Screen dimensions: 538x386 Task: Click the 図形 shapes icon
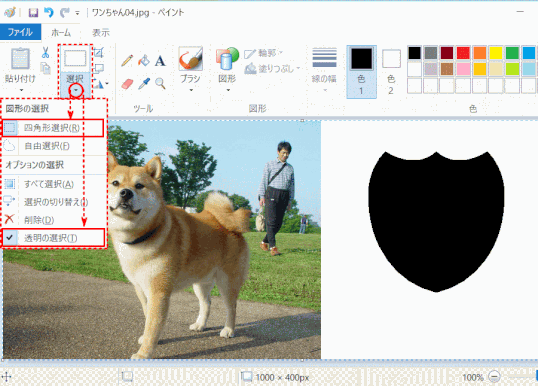(227, 59)
